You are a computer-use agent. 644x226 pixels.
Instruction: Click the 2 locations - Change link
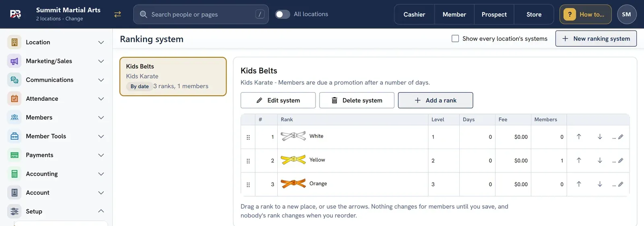(x=60, y=19)
